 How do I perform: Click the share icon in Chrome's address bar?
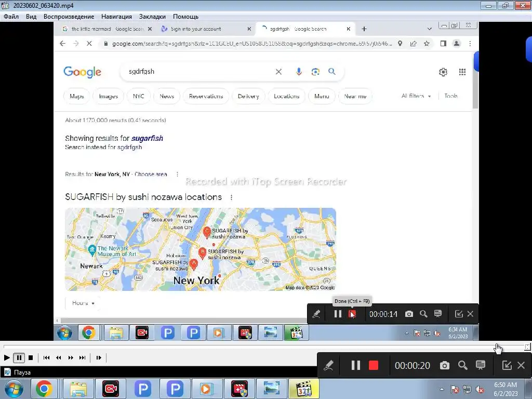click(413, 44)
